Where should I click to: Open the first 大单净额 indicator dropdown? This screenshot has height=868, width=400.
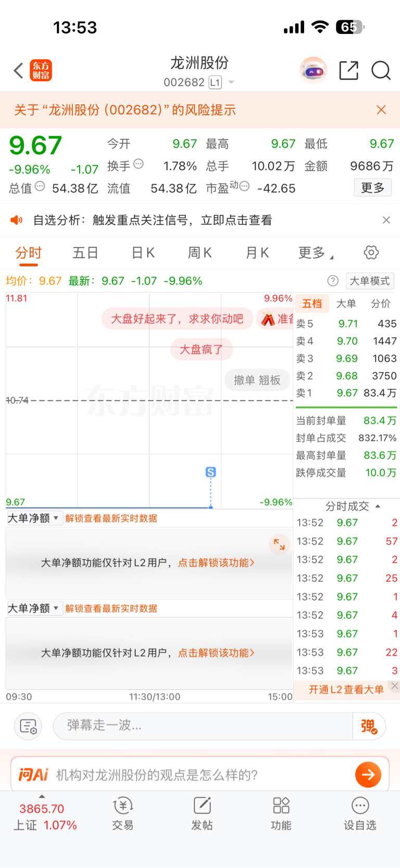34,518
